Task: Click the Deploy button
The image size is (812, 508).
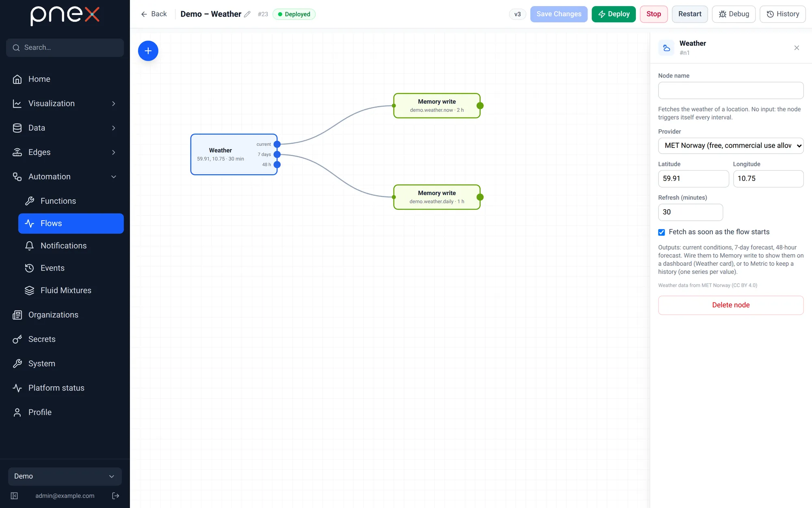Action: pyautogui.click(x=613, y=14)
